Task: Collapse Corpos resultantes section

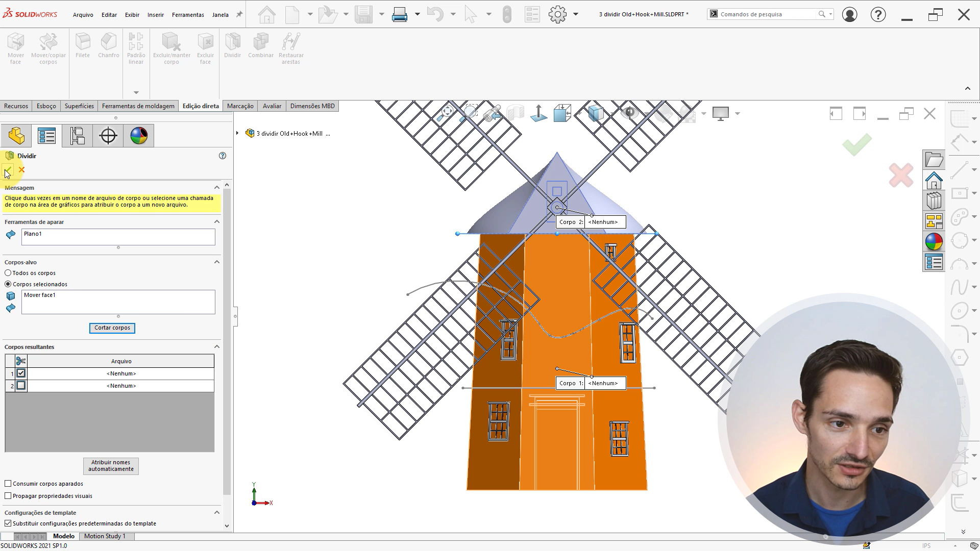Action: pos(217,347)
